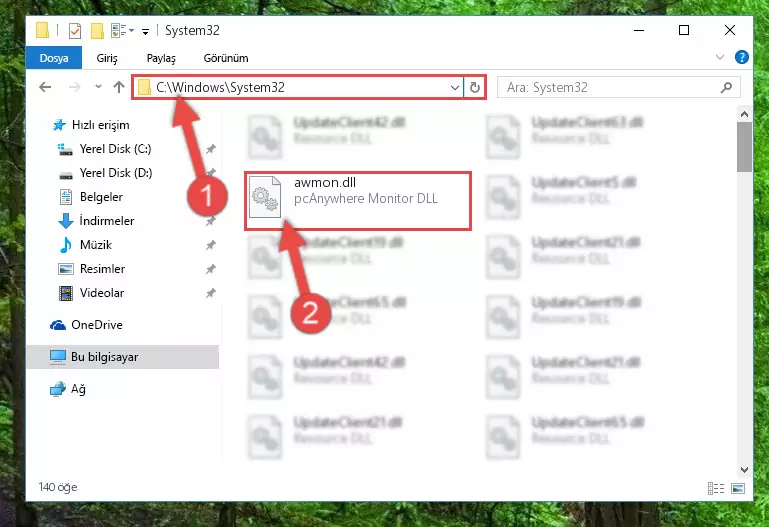
Task: Go forward with the forward arrow
Action: pyautogui.click(x=75, y=87)
